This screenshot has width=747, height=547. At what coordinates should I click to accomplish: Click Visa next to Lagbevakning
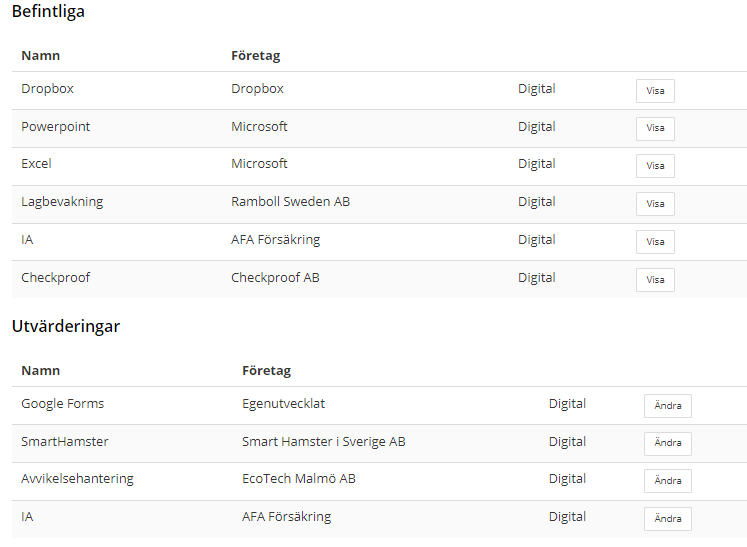(655, 204)
